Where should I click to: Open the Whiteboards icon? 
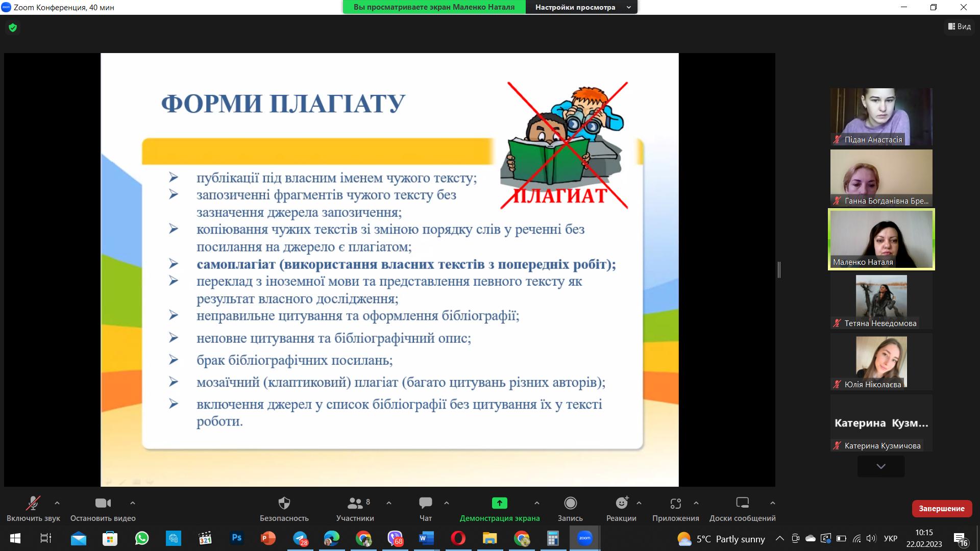(742, 504)
